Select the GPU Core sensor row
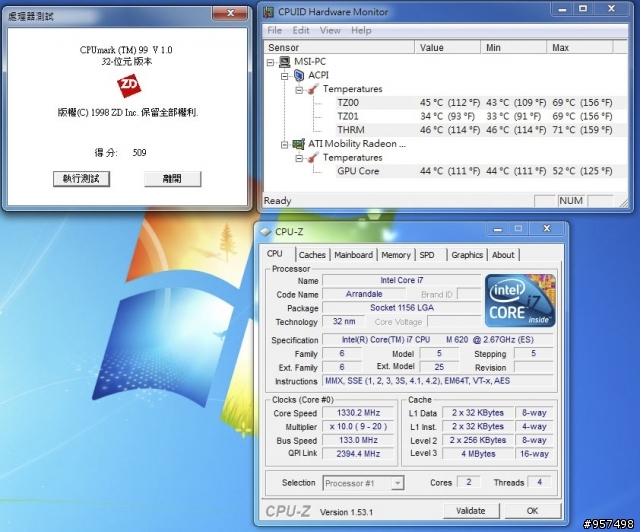640x532 pixels. (x=482, y=171)
